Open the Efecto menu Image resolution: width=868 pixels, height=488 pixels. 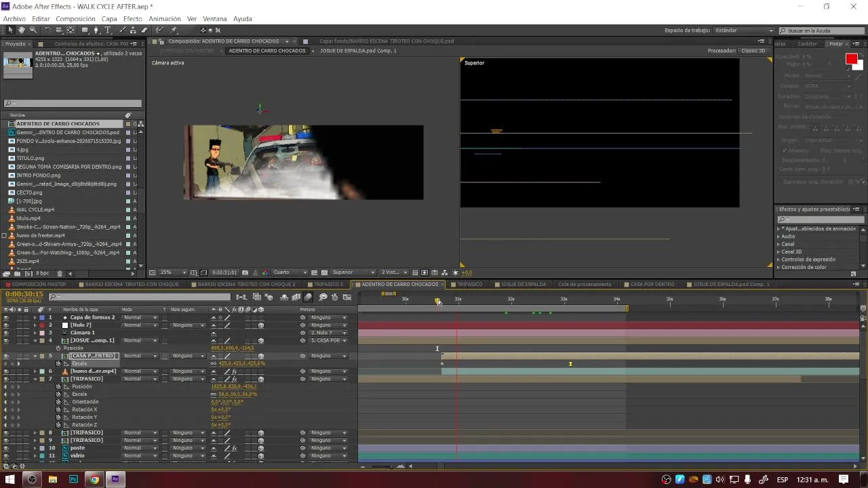pyautogui.click(x=133, y=19)
